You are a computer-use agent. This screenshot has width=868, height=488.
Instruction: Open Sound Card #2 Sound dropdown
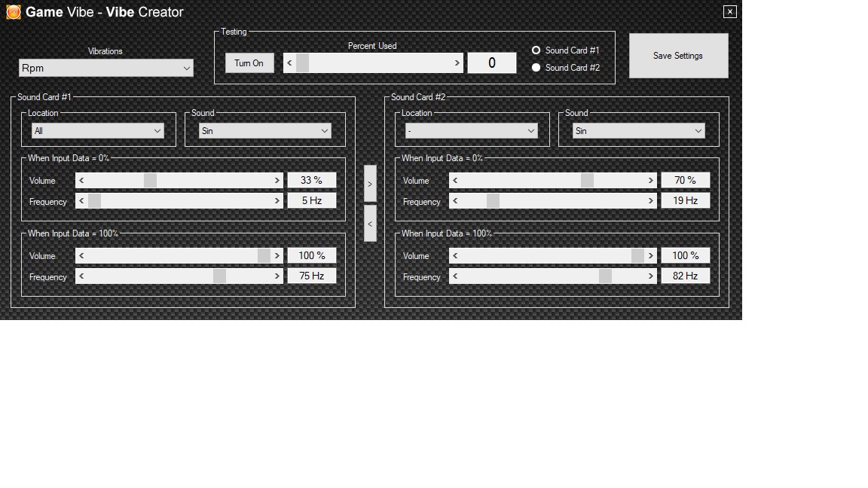click(x=639, y=131)
